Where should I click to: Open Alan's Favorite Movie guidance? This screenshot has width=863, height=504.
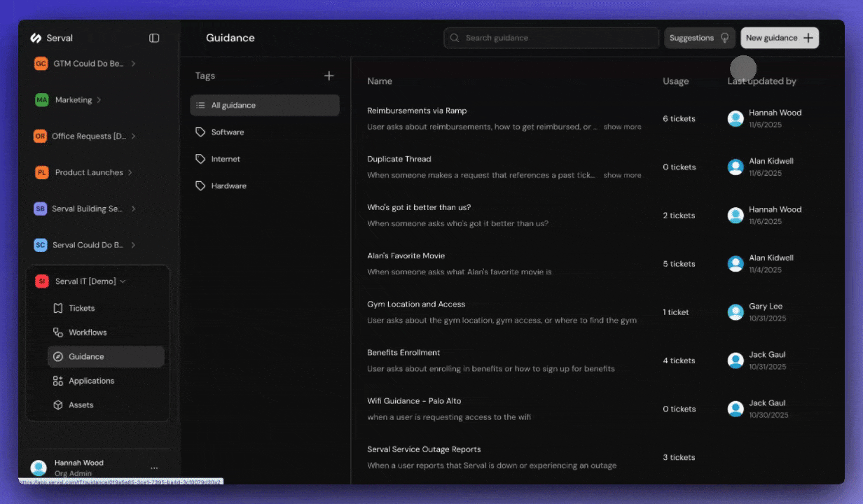(x=406, y=255)
